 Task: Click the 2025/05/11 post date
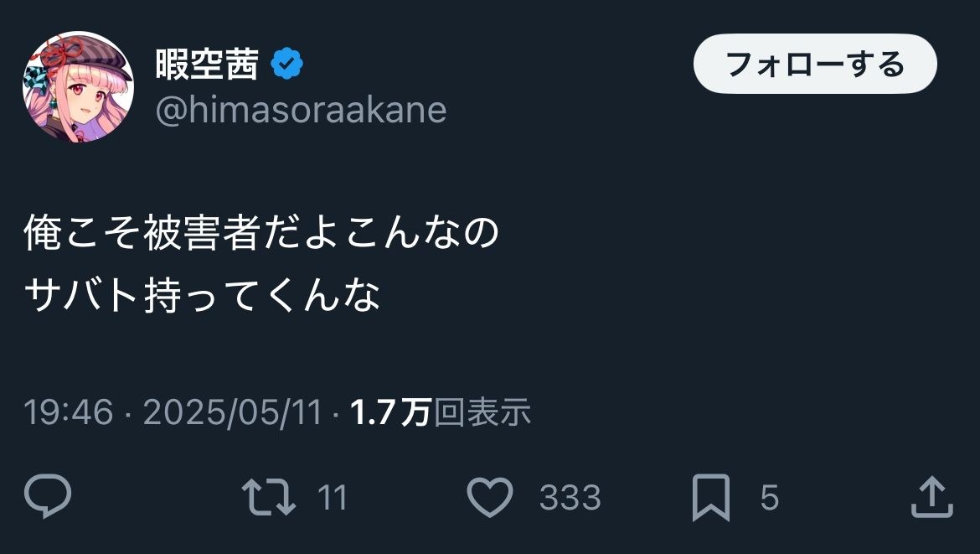pos(233,412)
